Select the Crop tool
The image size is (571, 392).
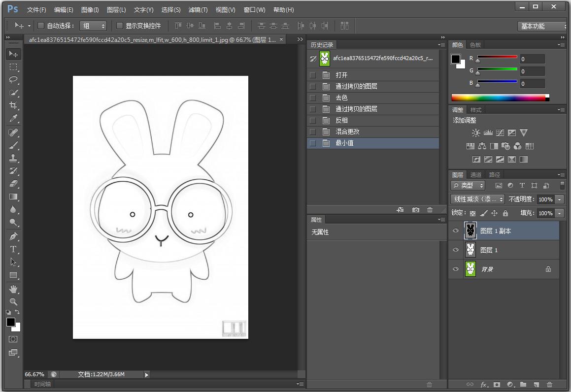coord(13,105)
